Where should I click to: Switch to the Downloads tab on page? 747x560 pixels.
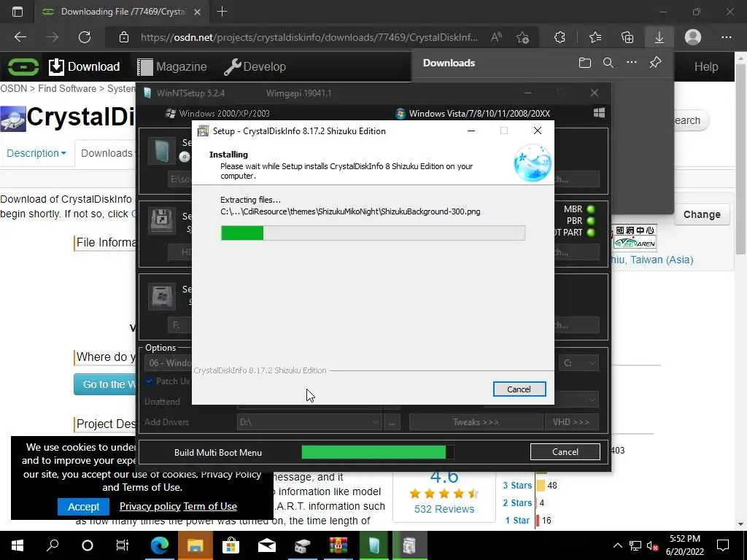point(107,153)
